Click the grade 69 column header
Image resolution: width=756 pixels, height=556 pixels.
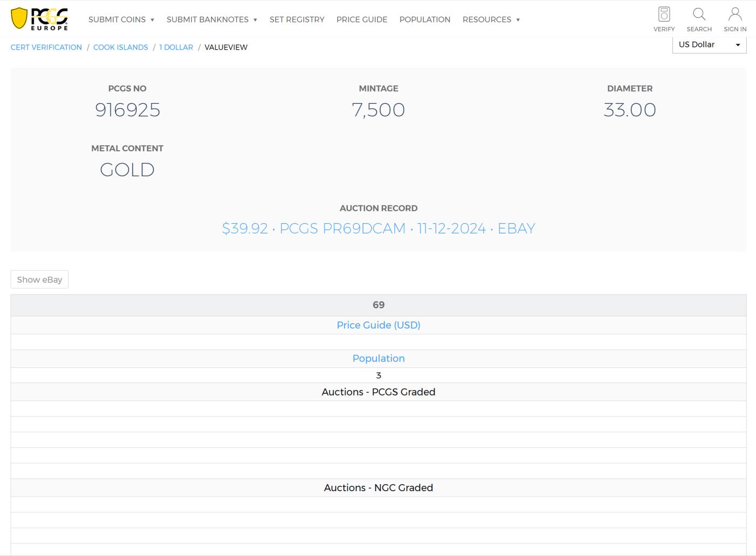click(378, 305)
